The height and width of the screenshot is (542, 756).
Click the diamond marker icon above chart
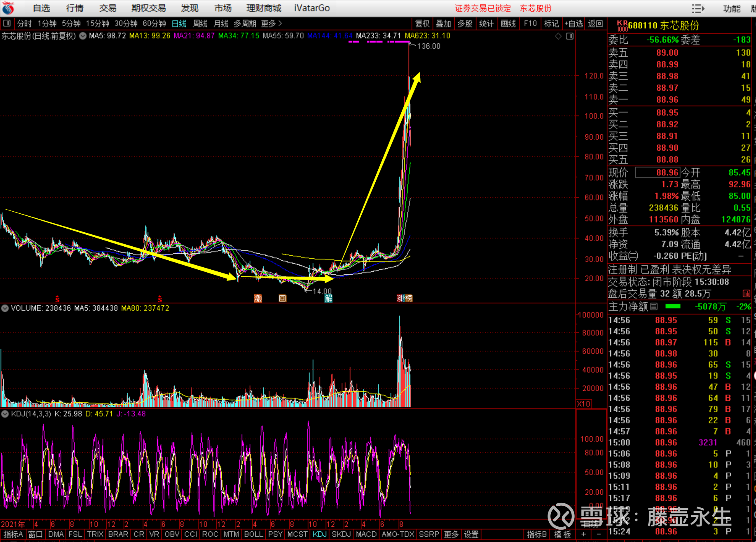pos(558,36)
